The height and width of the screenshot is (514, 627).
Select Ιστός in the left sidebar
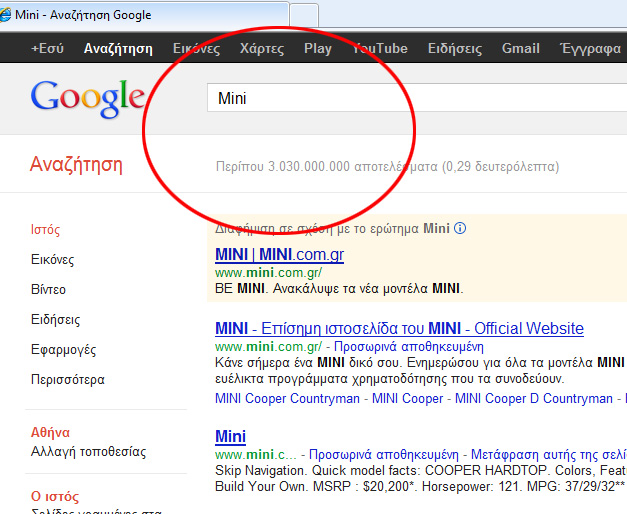click(x=46, y=230)
